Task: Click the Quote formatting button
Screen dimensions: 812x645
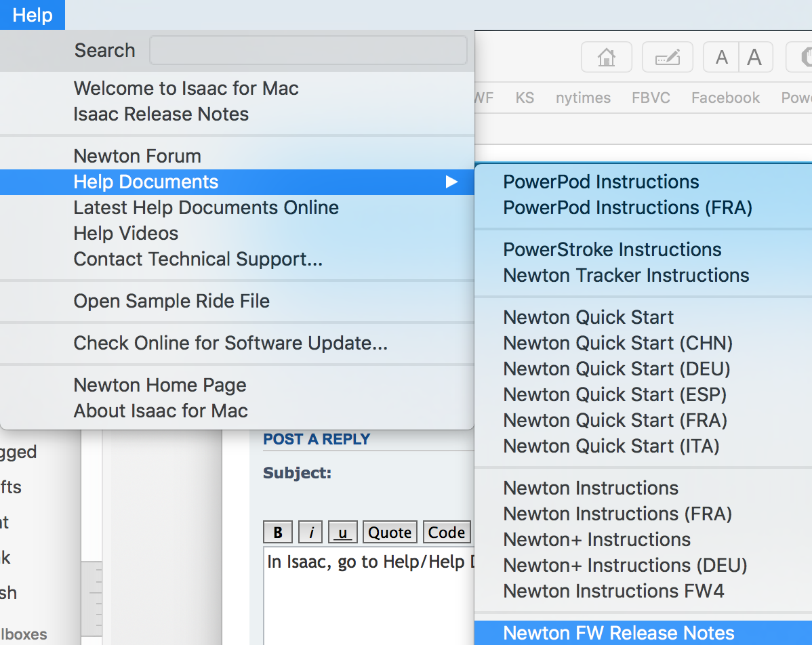Action: 390,532
